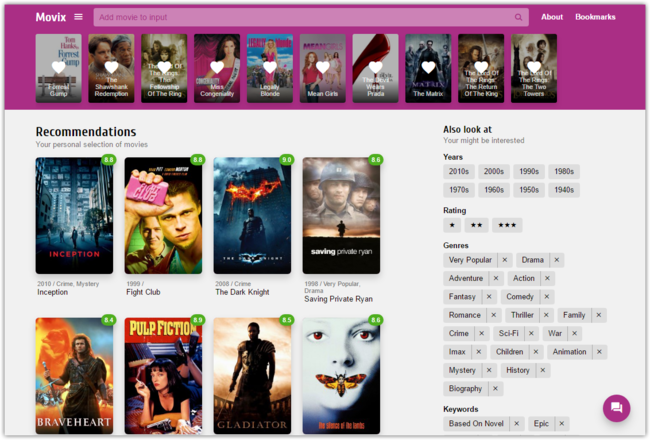Remove the Drama genre tag
650x440 pixels.
pos(557,260)
